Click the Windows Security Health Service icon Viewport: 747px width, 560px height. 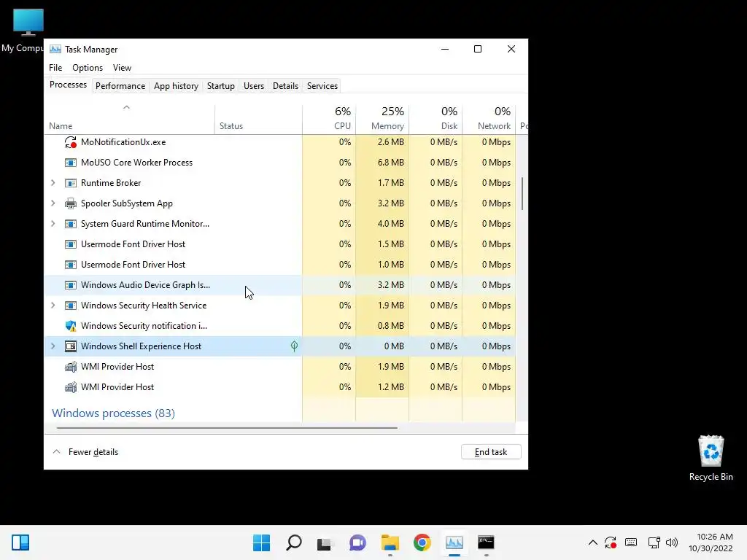pos(71,306)
